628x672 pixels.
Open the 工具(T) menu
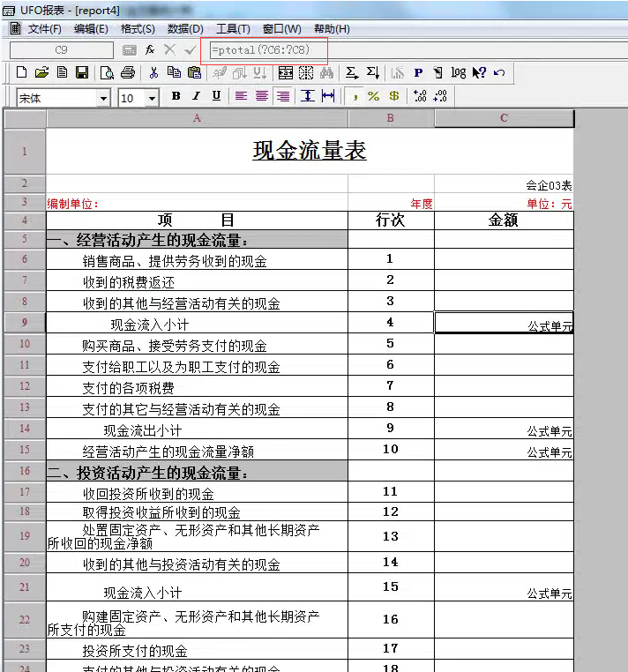pos(233,29)
